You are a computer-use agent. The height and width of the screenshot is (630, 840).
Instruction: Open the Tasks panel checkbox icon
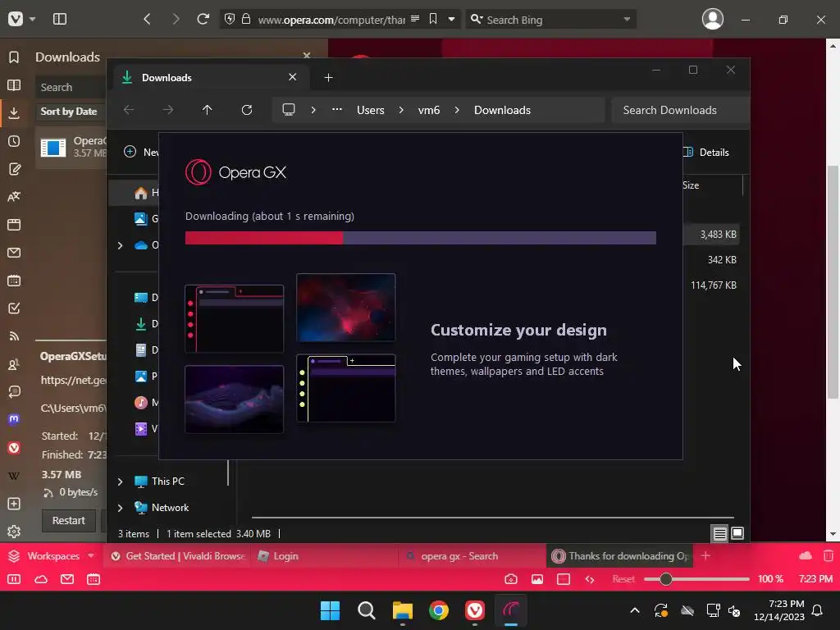[x=14, y=308]
